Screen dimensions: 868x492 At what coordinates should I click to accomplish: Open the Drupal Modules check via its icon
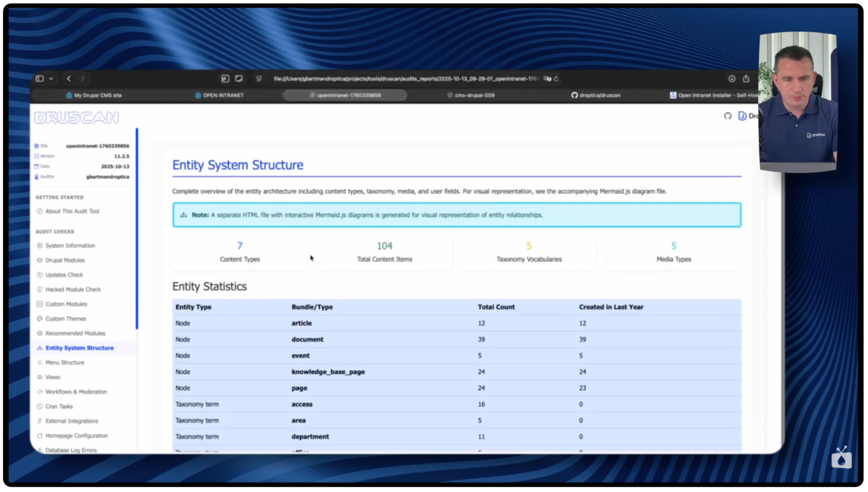point(40,260)
